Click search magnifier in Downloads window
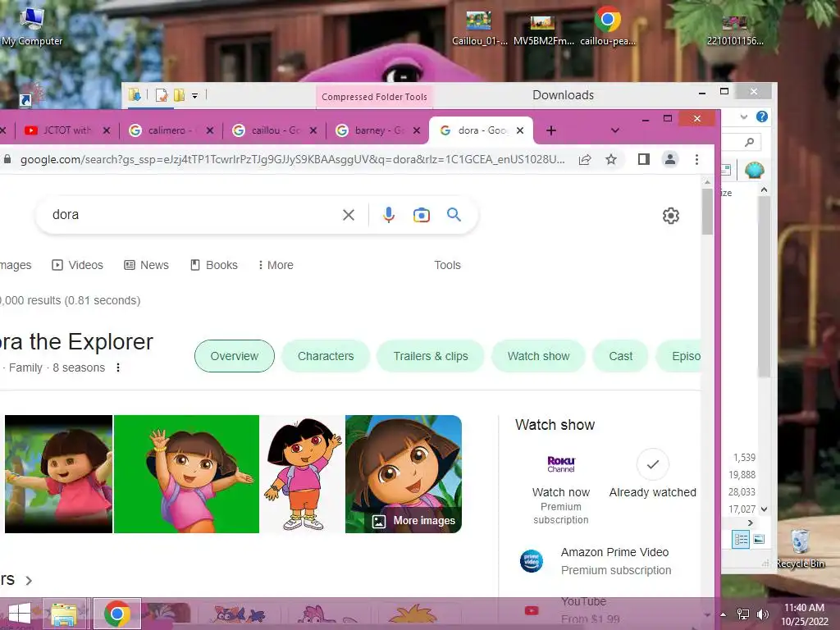 (749, 142)
